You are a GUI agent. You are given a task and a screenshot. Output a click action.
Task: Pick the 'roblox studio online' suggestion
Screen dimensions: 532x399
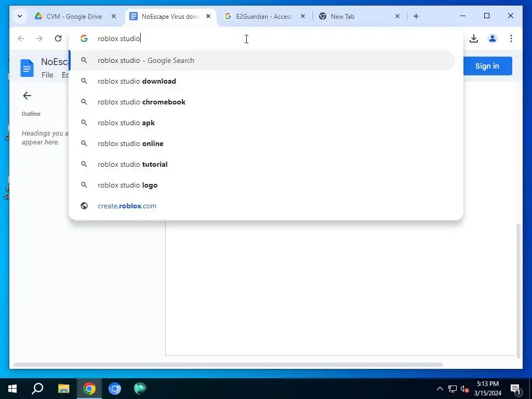click(x=262, y=143)
